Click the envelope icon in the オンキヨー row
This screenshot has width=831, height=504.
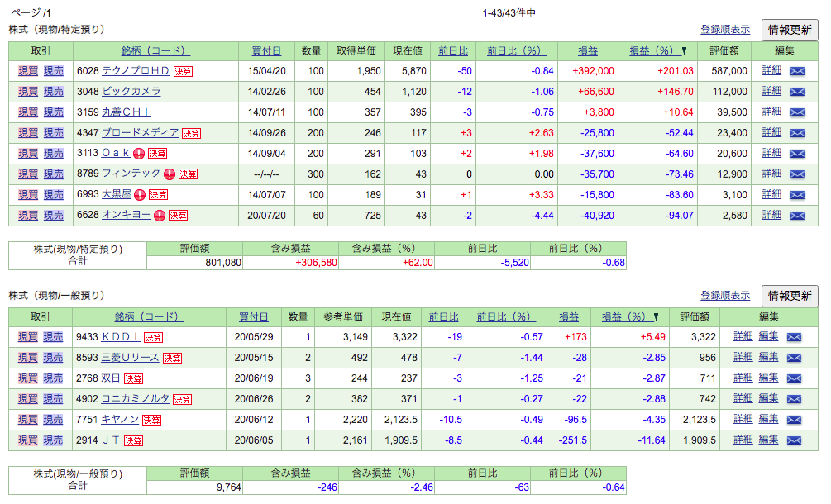[796, 216]
